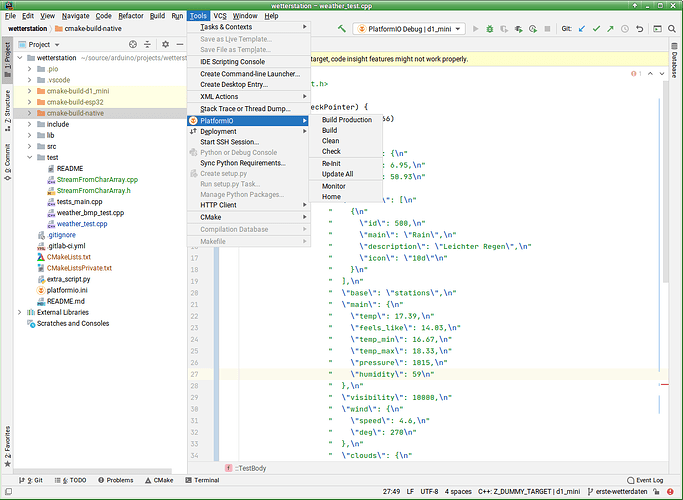Open the Navigate menu
This screenshot has width=683, height=500.
click(x=75, y=16)
